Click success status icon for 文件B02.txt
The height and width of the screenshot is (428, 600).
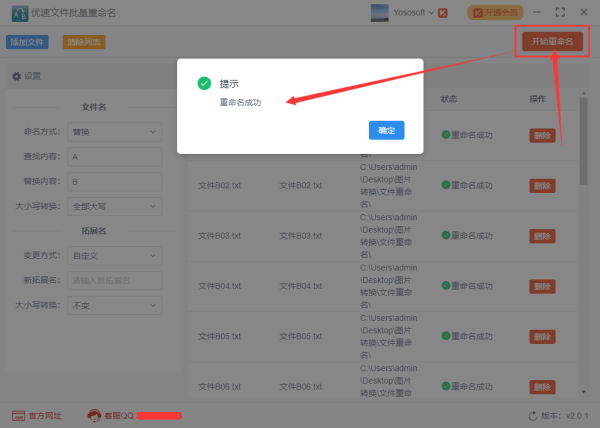[x=446, y=185]
